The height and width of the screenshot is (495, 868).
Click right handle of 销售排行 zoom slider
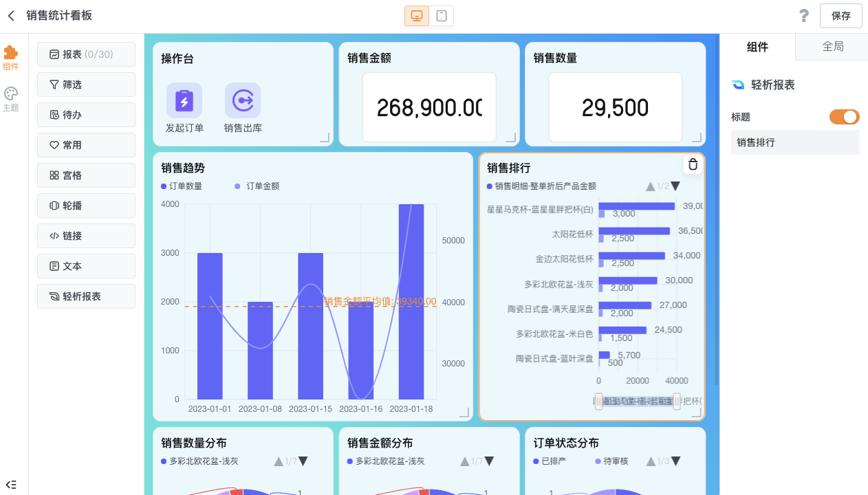pos(677,401)
